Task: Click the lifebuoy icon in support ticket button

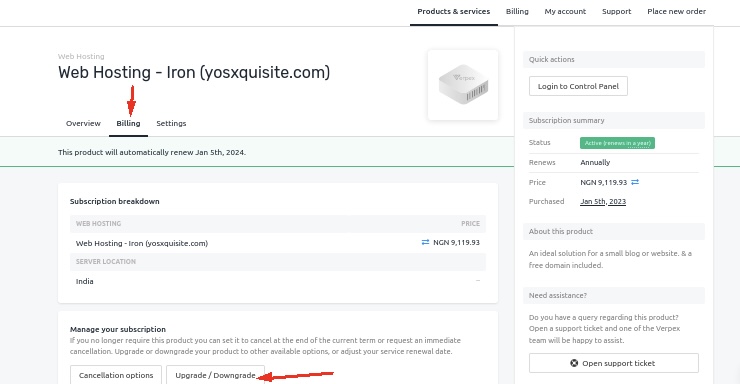Action: [x=574, y=363]
